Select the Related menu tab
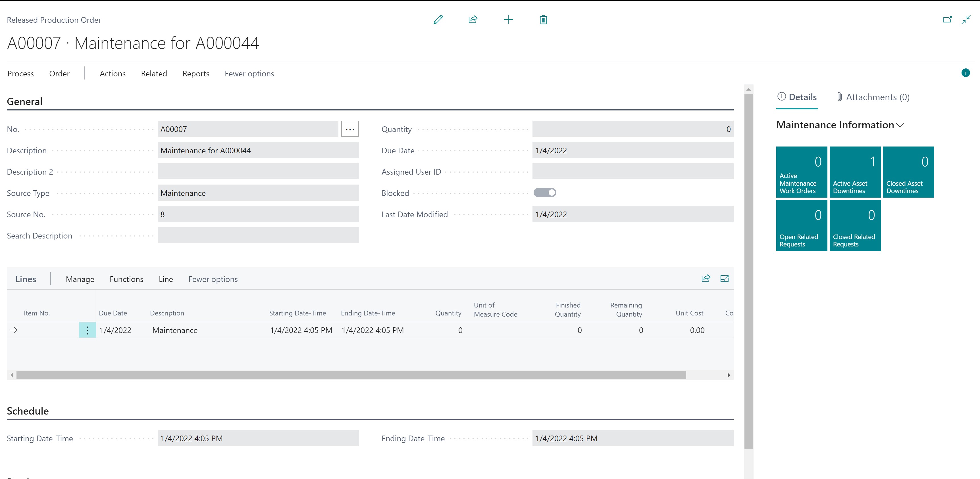This screenshot has width=980, height=479. pos(153,74)
